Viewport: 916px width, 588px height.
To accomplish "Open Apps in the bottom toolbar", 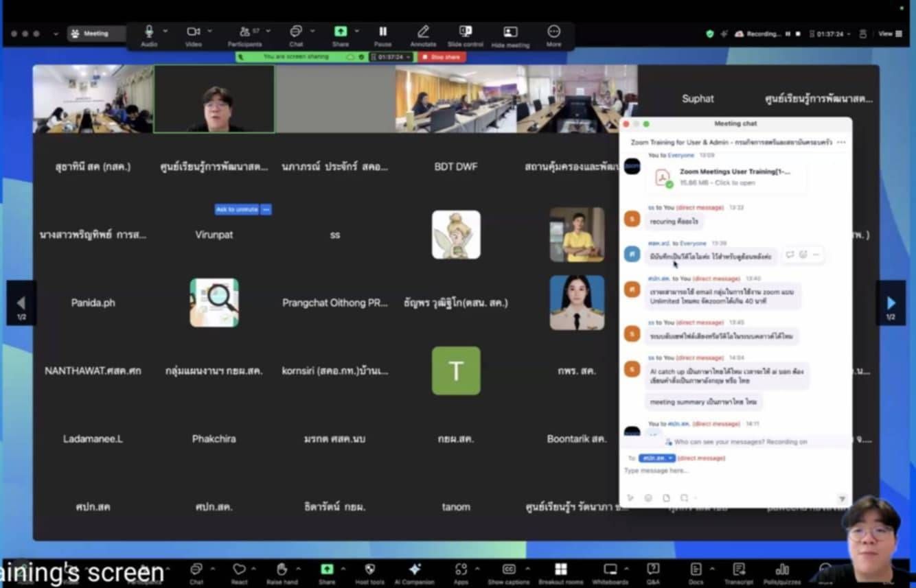I will 461,573.
